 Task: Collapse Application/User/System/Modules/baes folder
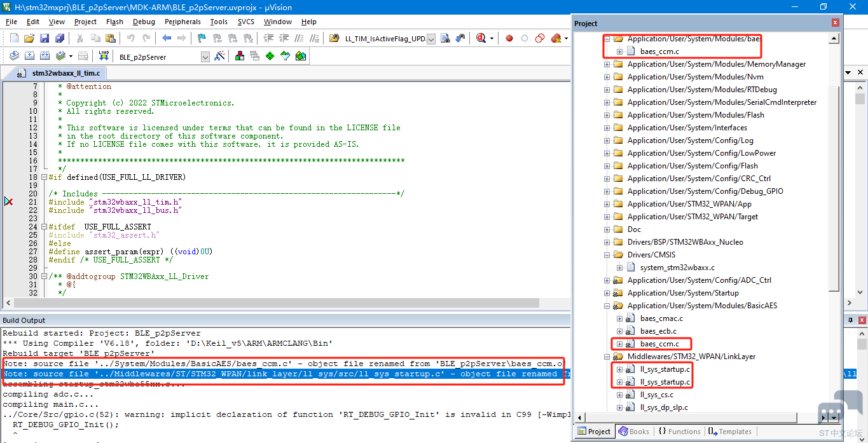[607, 39]
